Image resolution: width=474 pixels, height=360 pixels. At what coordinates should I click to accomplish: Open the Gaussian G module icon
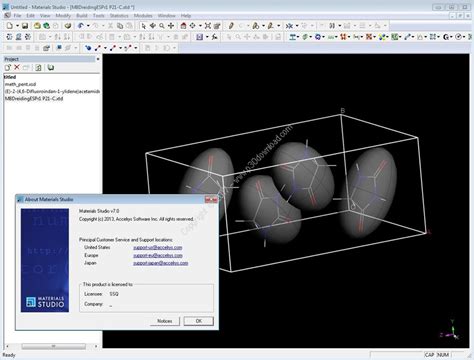(x=446, y=37)
